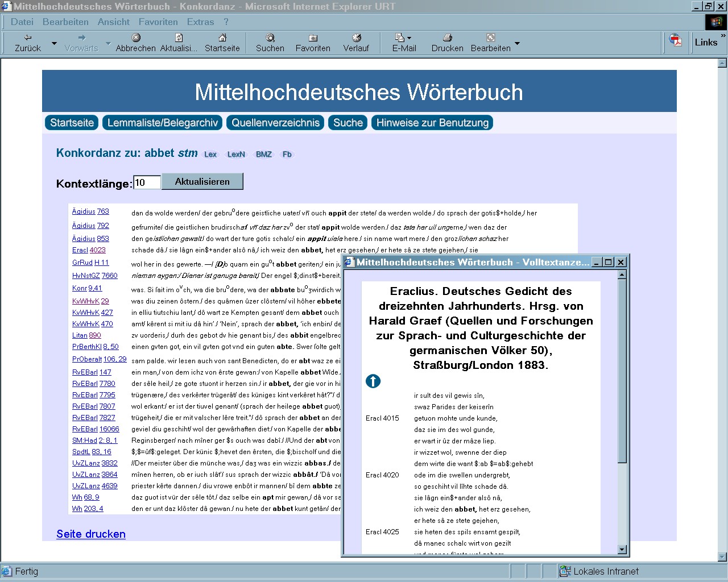Viewport: 728px width, 582px height.
Task: Click the main browser title bar icon
Action: 7,6
